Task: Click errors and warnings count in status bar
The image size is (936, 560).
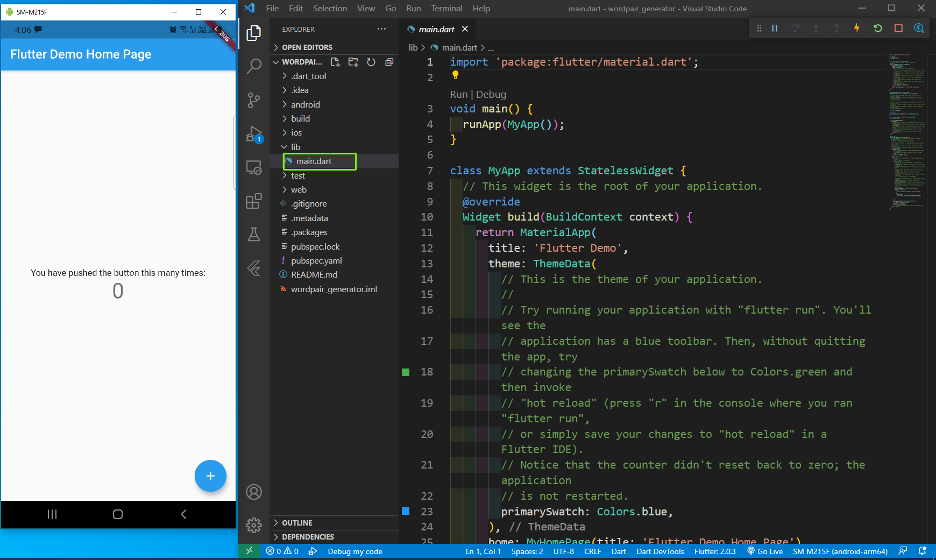Action: (282, 551)
